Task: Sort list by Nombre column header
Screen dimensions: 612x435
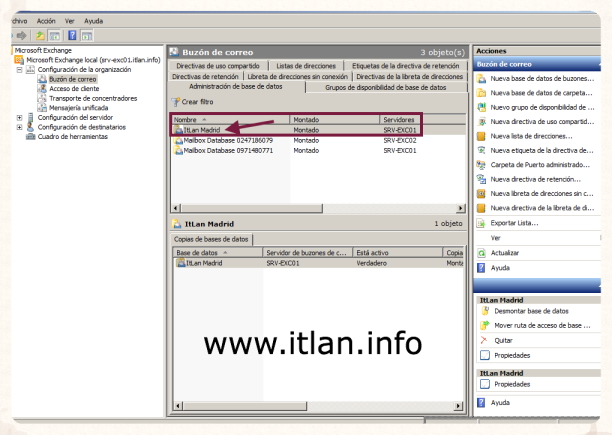Action: click(228, 119)
